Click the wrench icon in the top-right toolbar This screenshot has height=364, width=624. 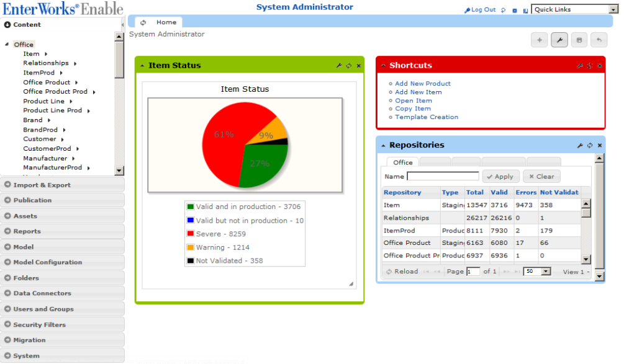559,40
